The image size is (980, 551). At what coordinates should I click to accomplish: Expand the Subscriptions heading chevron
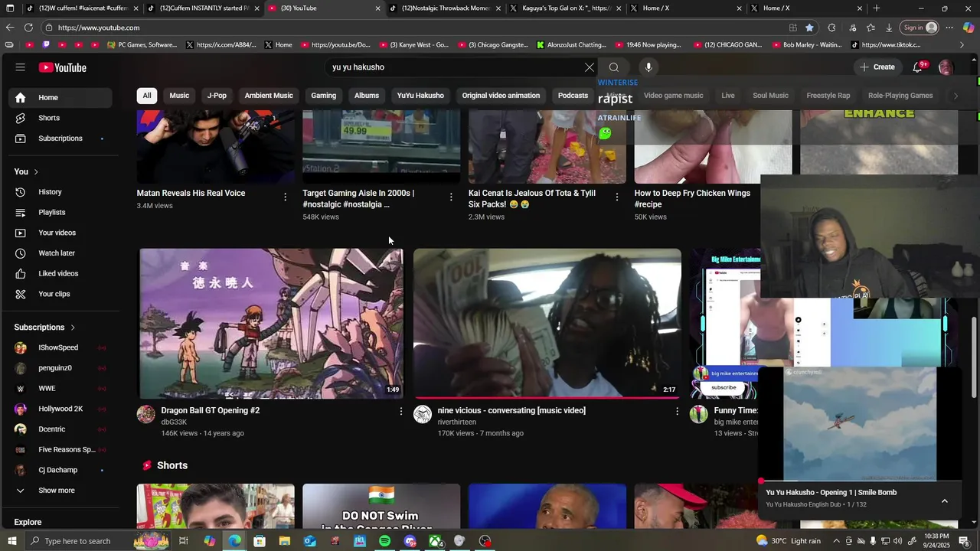click(73, 328)
